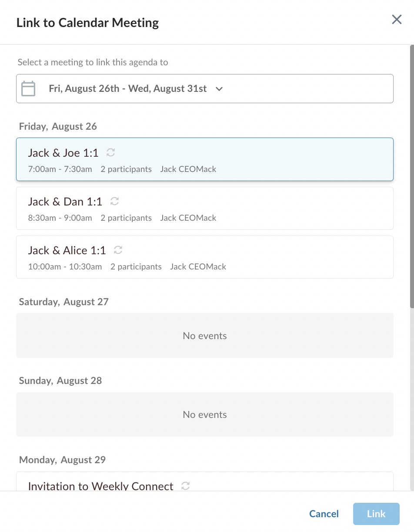Click 'Jack CEOMack' in Jack & Joe row

click(188, 169)
